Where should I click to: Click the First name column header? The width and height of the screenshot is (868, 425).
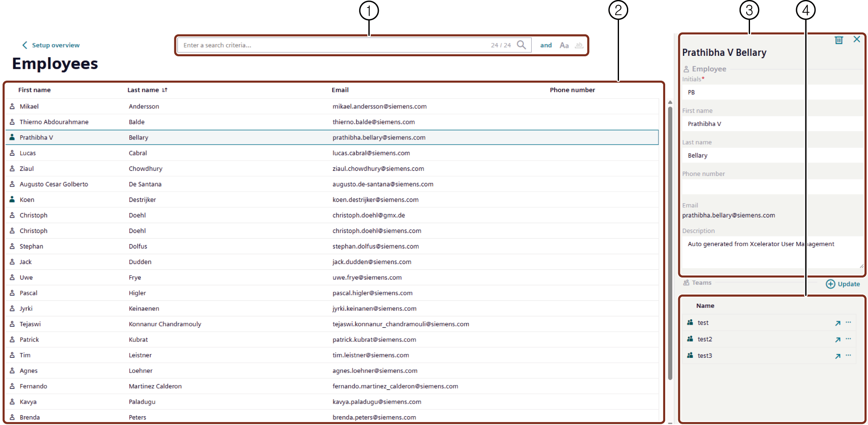coord(34,90)
